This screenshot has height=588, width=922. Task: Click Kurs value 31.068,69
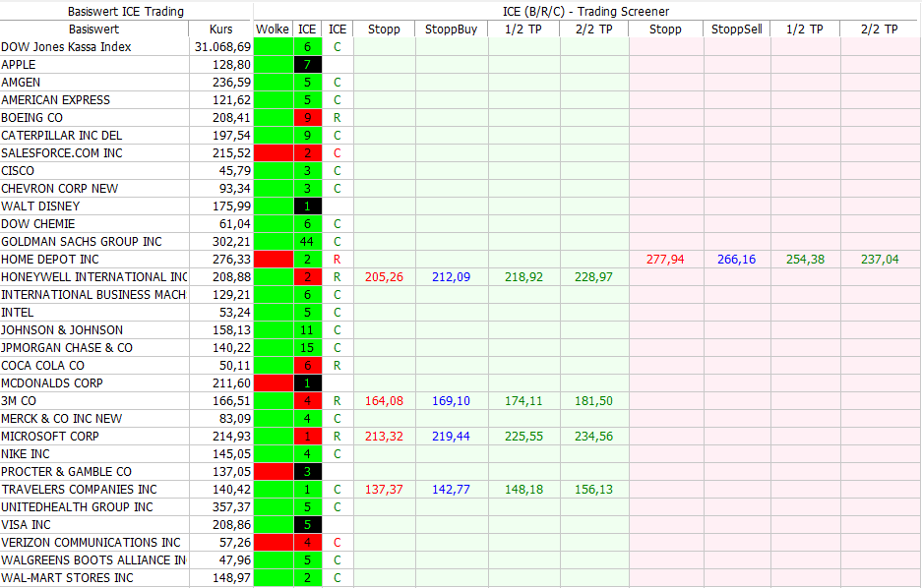[222, 47]
